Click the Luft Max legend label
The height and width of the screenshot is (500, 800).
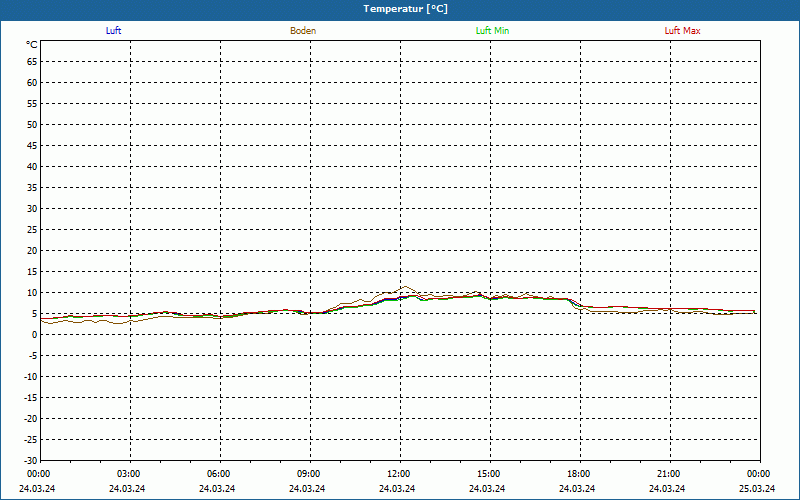click(682, 31)
